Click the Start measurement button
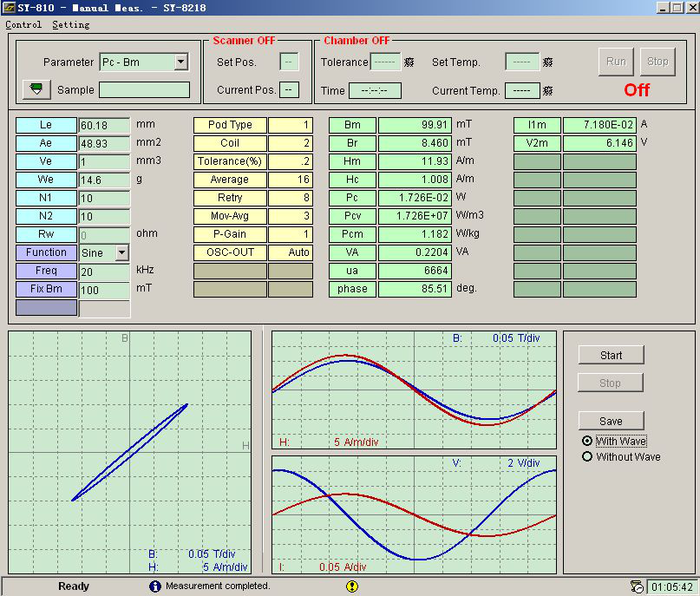 pos(611,355)
